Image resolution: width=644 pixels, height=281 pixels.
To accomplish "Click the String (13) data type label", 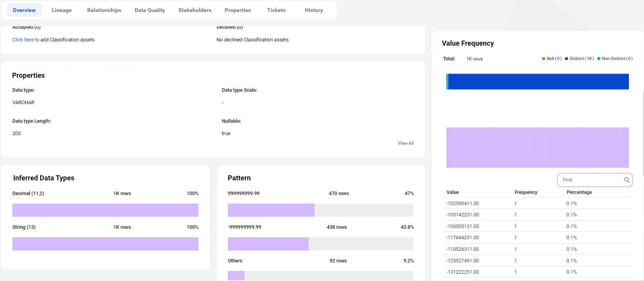I will [24, 227].
